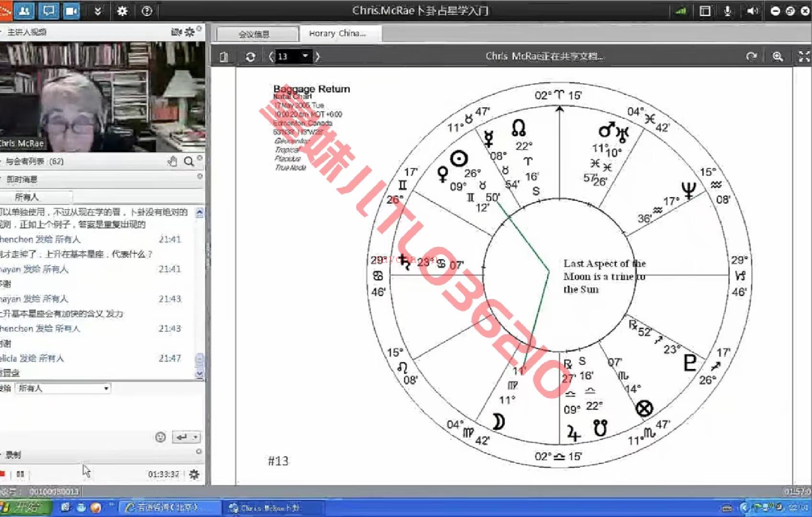Viewport: 812px width, 517px height.
Task: Open top toolbar settings gear
Action: [123, 11]
